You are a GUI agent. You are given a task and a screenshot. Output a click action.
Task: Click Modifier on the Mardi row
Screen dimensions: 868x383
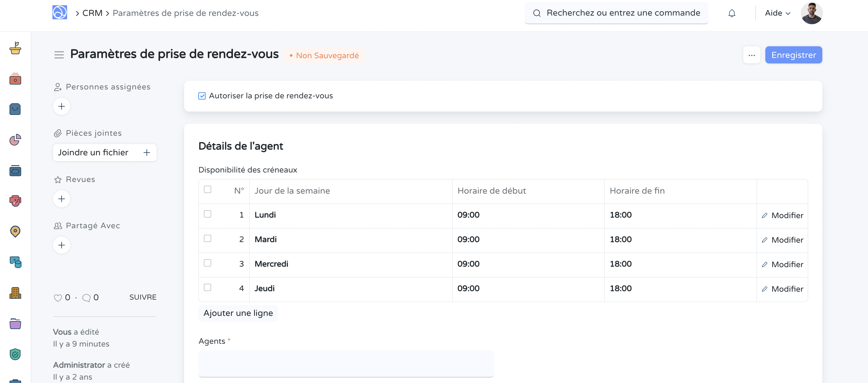(x=782, y=240)
